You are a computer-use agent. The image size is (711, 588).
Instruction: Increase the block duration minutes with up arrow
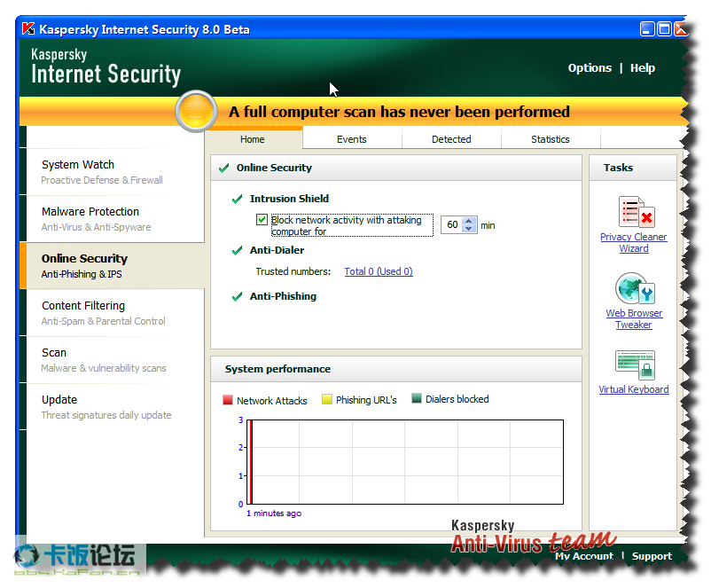click(469, 221)
